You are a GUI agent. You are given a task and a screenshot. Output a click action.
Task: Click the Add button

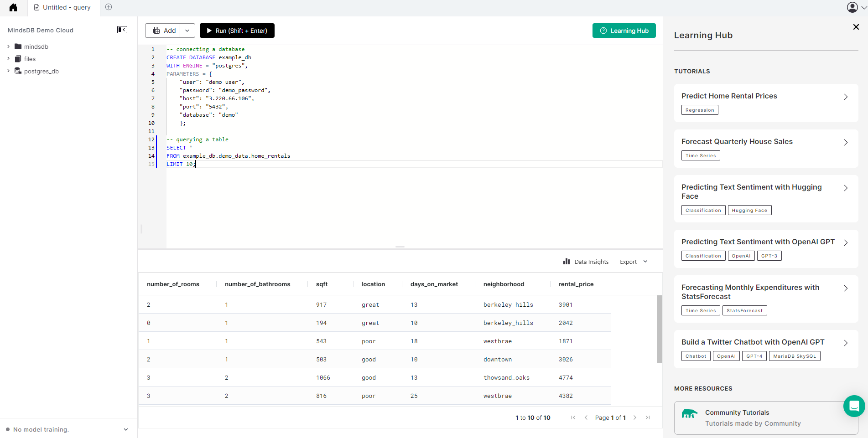pos(163,31)
